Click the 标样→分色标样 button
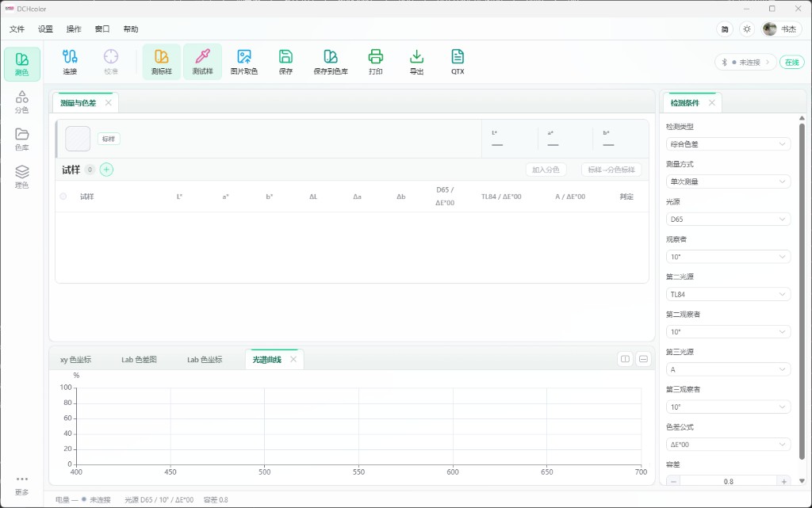Viewport: 812px width, 508px height. point(611,170)
